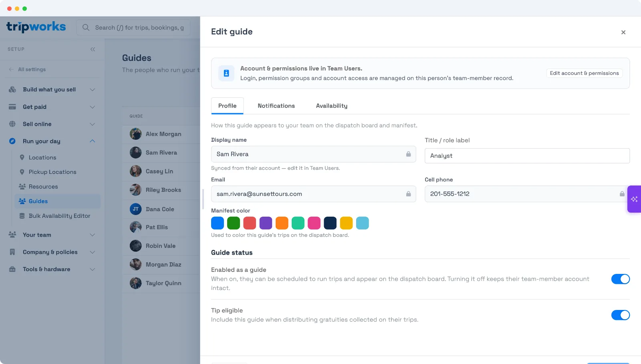Click the lock icon in Cell phone field
The height and width of the screenshot is (364, 641).
pos(622,194)
